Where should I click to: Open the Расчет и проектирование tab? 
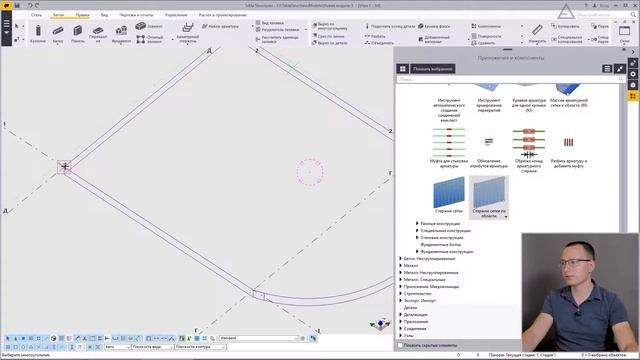[222, 15]
